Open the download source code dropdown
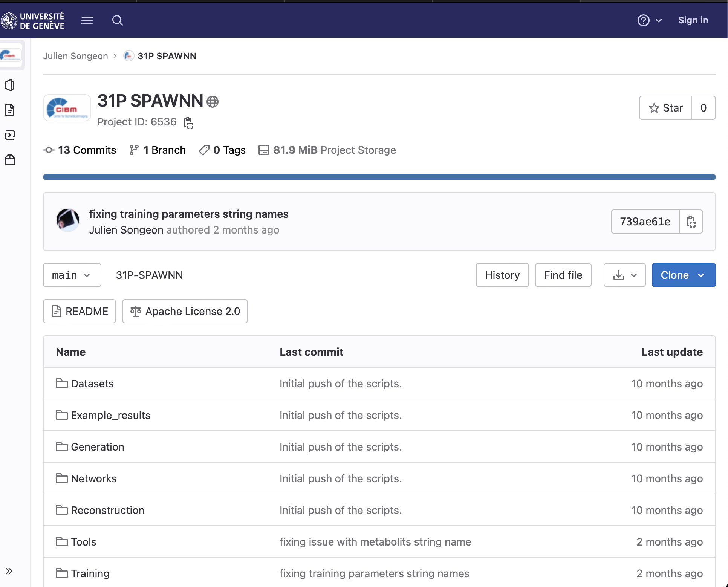Screen dimensions: 728x587 click(x=624, y=275)
